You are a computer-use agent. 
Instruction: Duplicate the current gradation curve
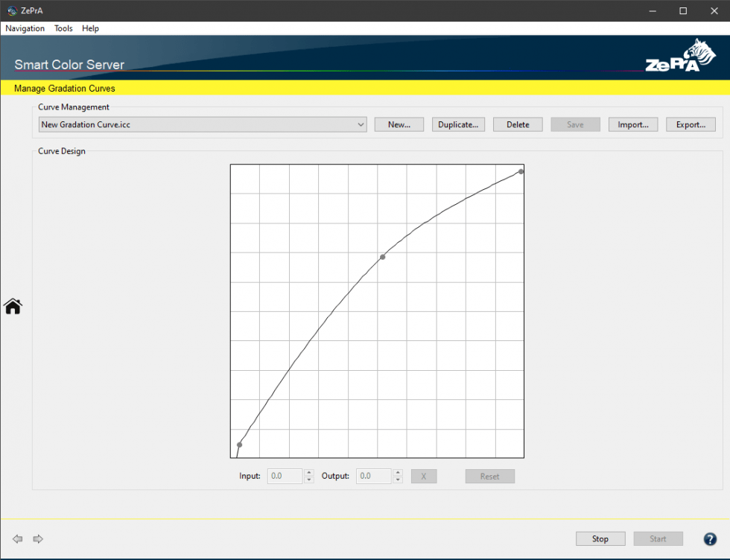click(x=458, y=124)
